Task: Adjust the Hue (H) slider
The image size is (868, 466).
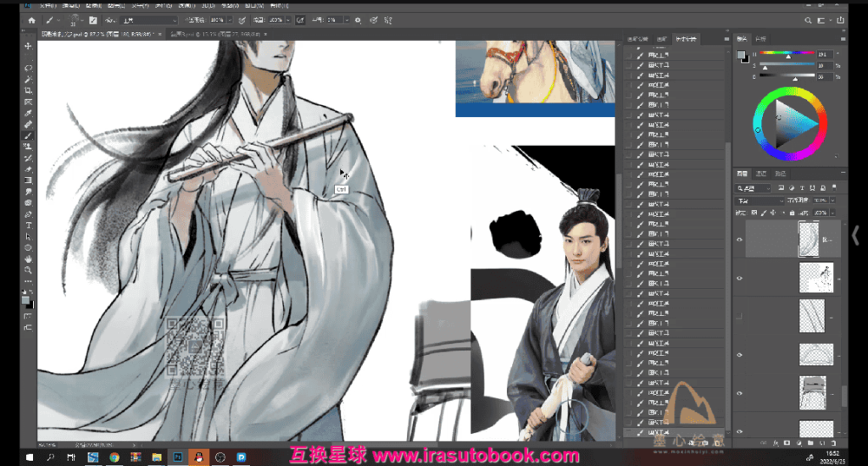Action: 787,53
